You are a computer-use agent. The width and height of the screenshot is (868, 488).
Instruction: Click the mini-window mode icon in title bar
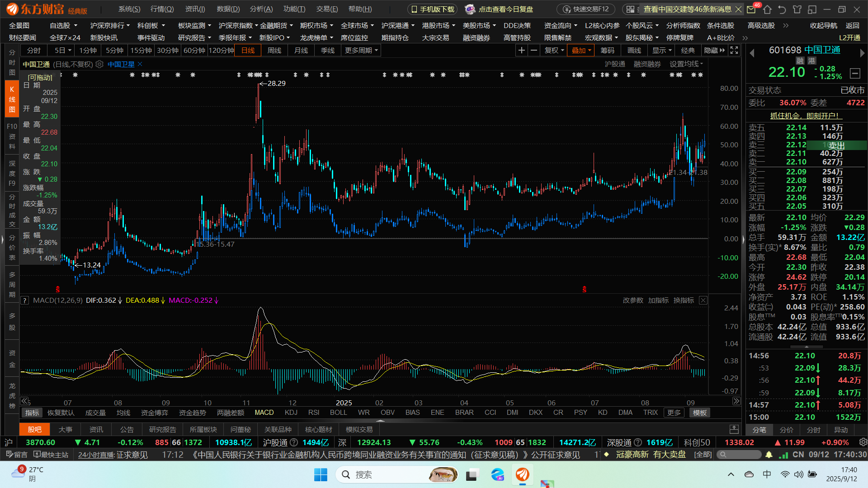tap(812, 9)
